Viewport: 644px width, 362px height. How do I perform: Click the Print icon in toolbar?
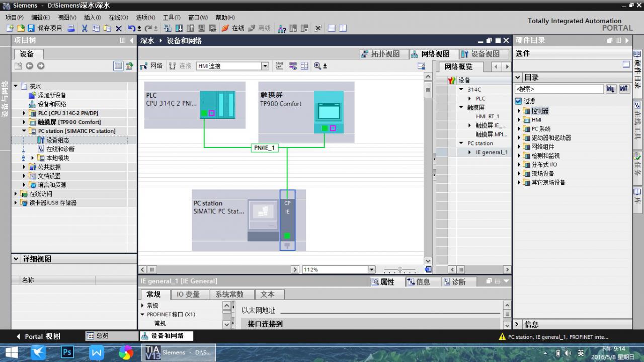71,28
